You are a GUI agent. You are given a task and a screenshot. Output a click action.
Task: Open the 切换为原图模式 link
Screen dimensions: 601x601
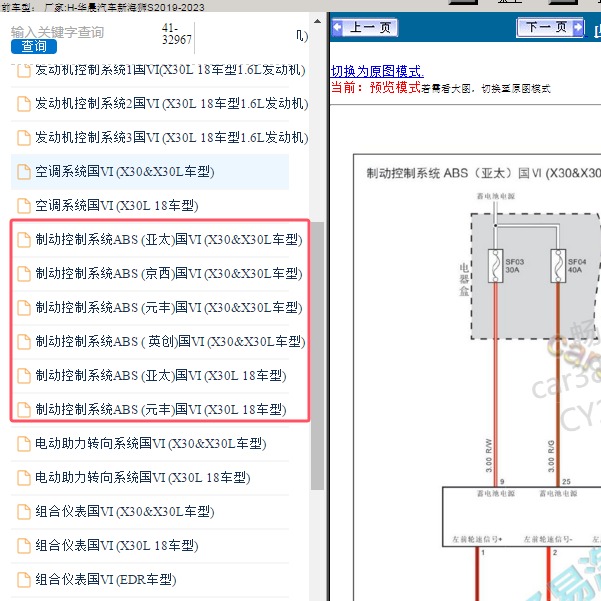point(377,71)
